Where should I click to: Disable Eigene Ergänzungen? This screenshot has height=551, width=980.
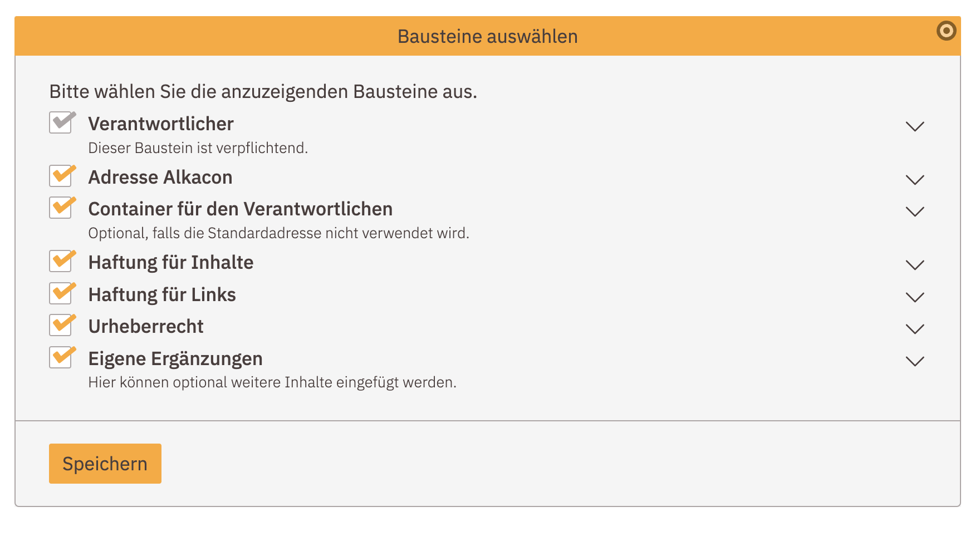pos(61,357)
